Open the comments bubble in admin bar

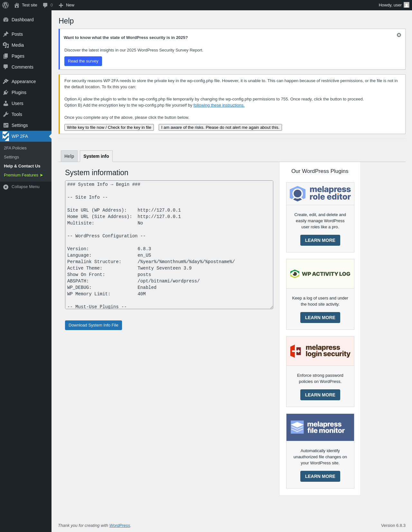point(45,5)
